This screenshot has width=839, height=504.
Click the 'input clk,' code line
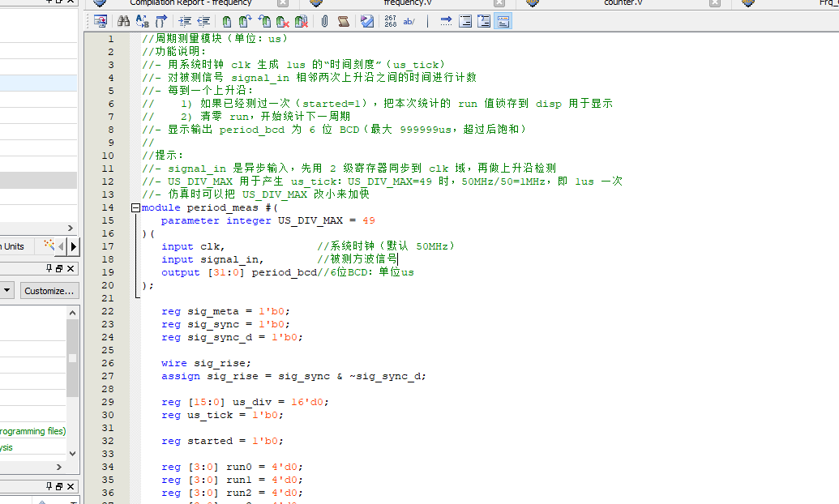pyautogui.click(x=193, y=246)
